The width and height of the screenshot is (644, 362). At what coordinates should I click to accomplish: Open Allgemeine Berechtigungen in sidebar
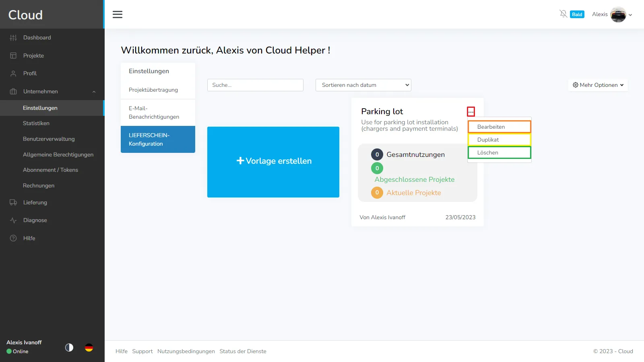[52, 154]
